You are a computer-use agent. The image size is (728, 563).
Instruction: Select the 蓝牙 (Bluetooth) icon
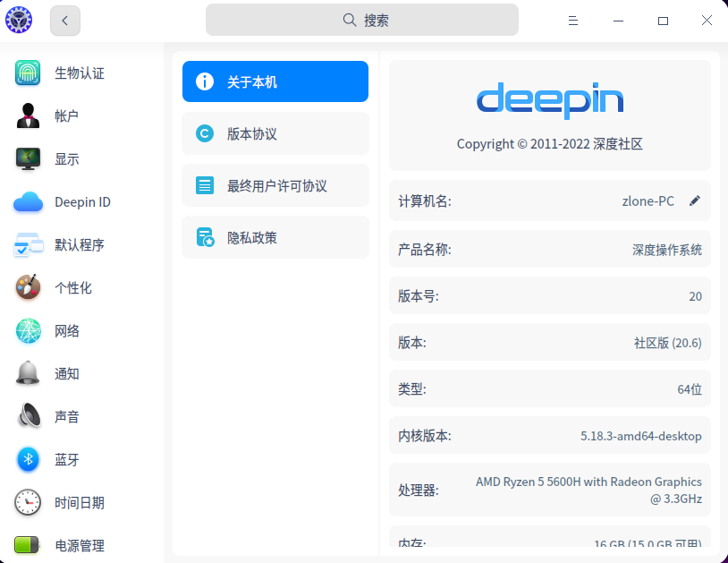click(28, 459)
